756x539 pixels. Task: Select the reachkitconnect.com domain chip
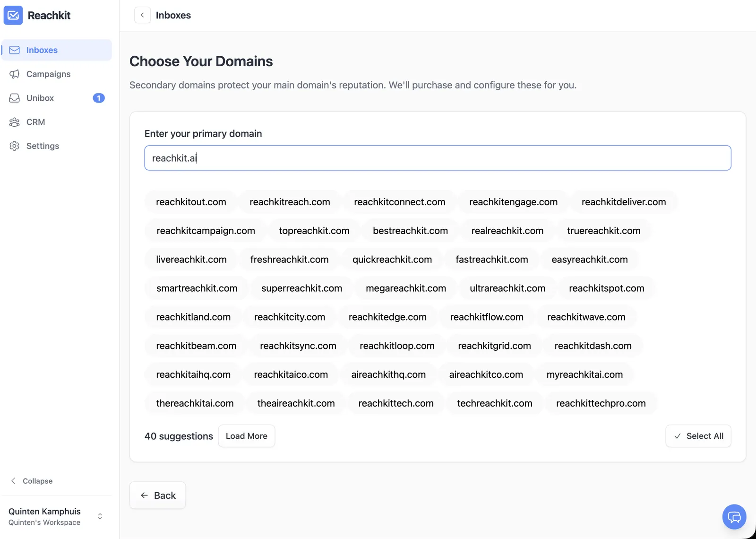tap(400, 202)
